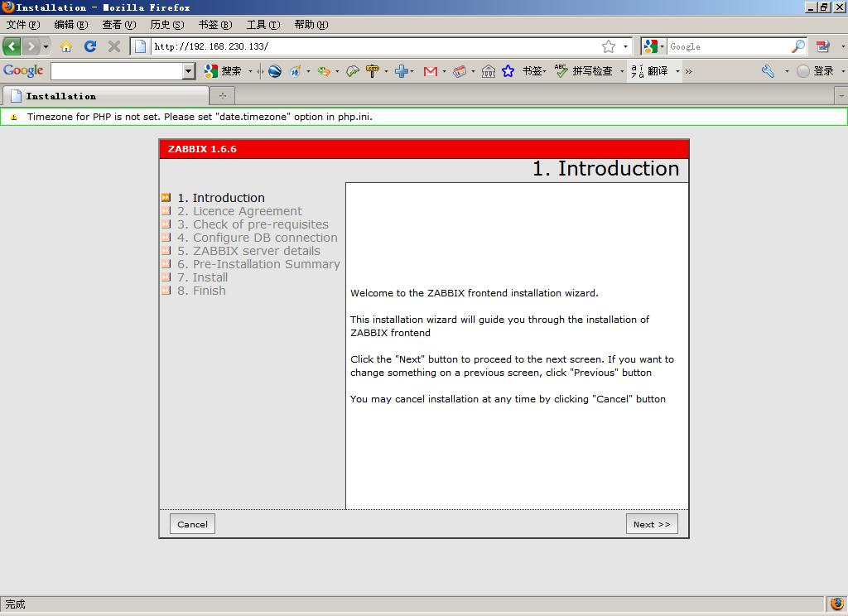Screen dimensions: 848x616
Task: Open the list all tabs dropdown
Action: [841, 96]
